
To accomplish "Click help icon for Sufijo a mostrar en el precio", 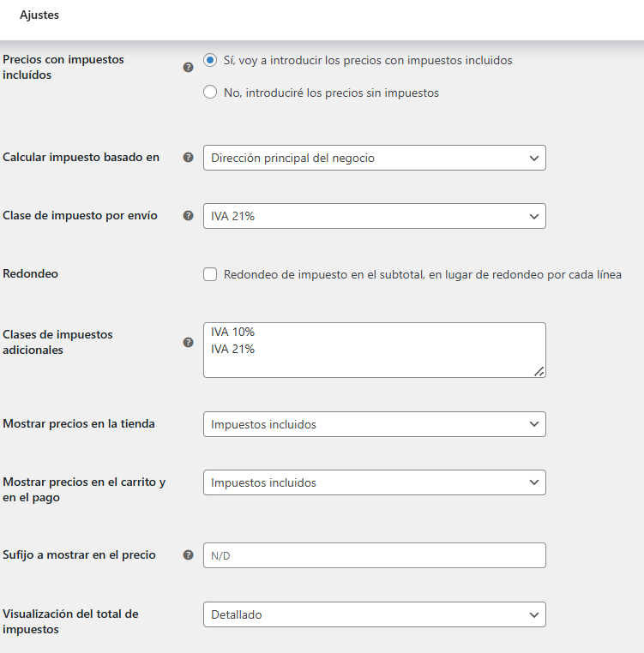I will pyautogui.click(x=188, y=554).
